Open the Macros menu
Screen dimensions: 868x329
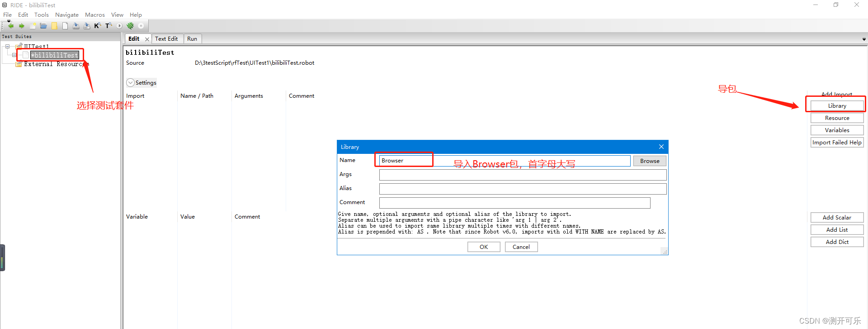pos(95,14)
